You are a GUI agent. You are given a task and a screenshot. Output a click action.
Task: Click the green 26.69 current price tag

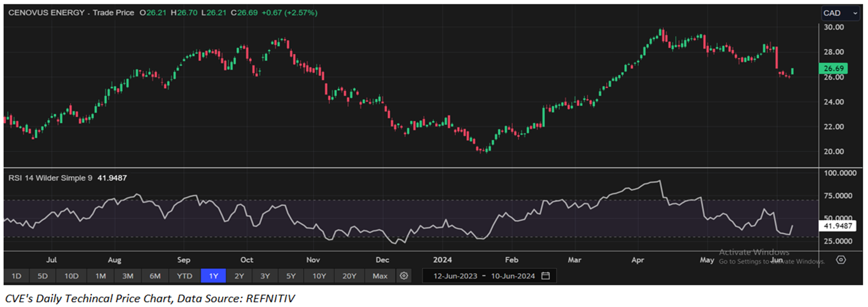click(x=833, y=69)
